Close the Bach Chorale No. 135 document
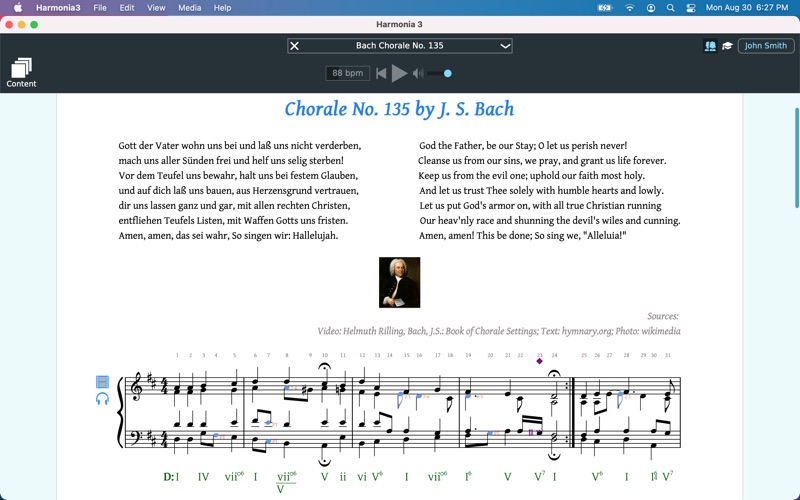Screen dimensions: 800x500 click(294, 46)
